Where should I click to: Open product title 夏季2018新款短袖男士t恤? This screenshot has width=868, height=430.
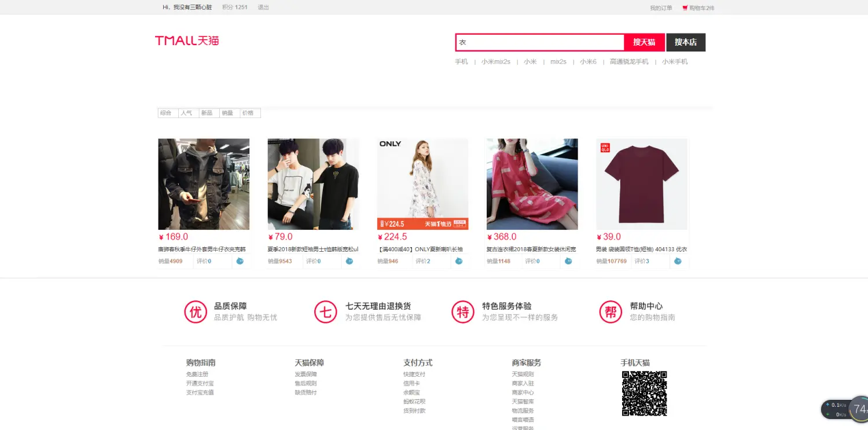tap(313, 249)
